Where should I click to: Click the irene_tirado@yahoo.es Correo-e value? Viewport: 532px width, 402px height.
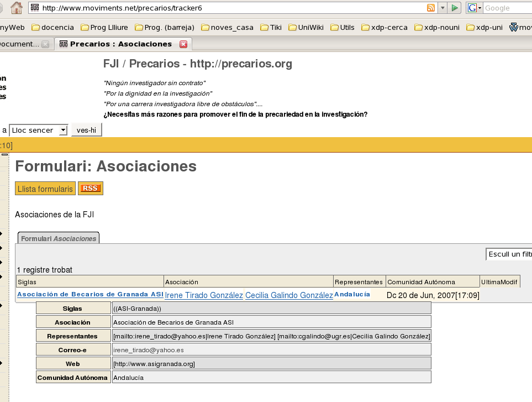tap(148, 349)
